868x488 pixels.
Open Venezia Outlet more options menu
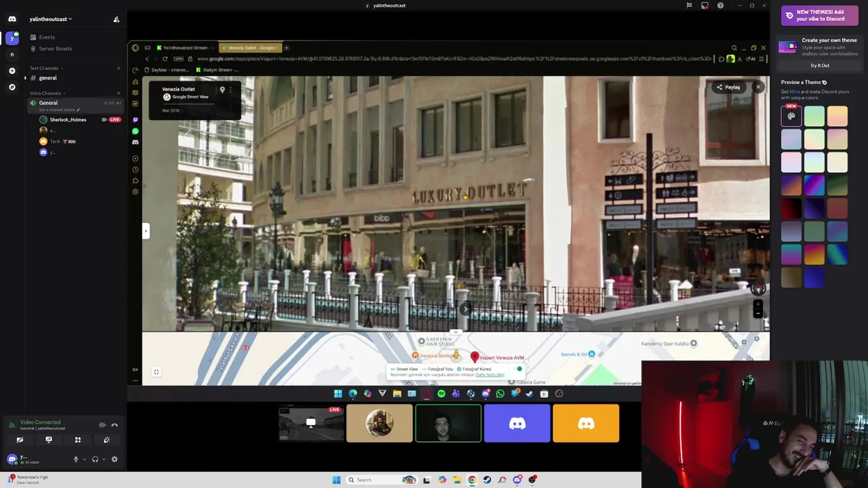point(231,89)
